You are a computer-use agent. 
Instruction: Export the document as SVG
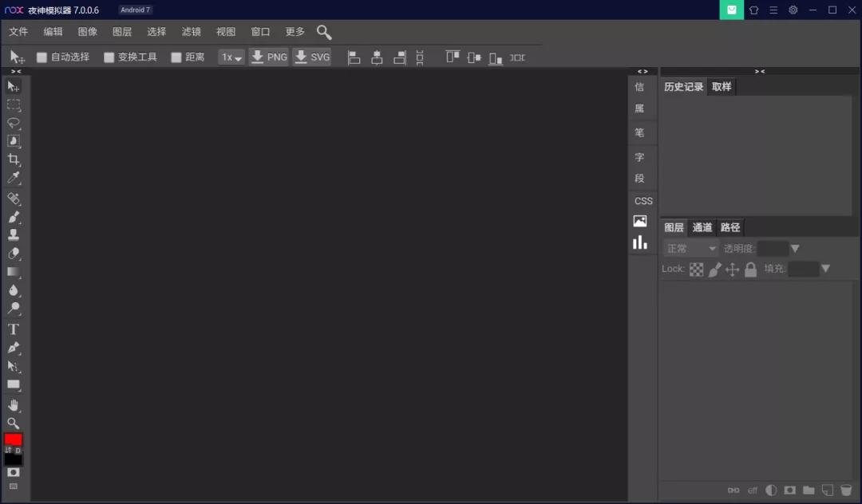point(311,57)
